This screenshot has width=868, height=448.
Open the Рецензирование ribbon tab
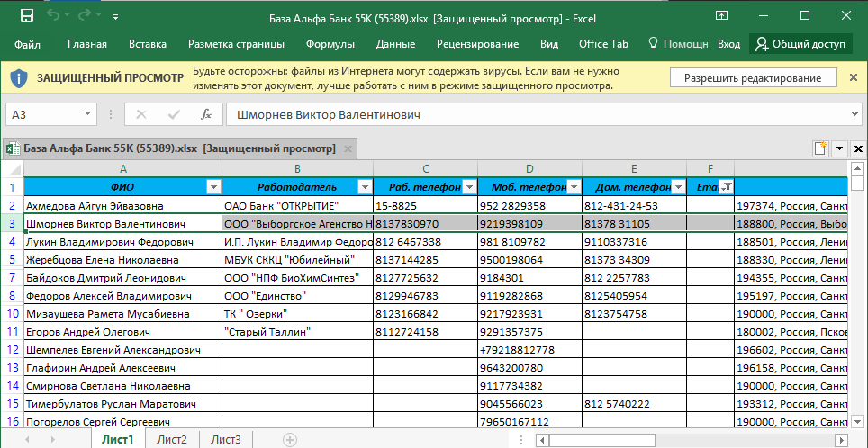click(477, 44)
